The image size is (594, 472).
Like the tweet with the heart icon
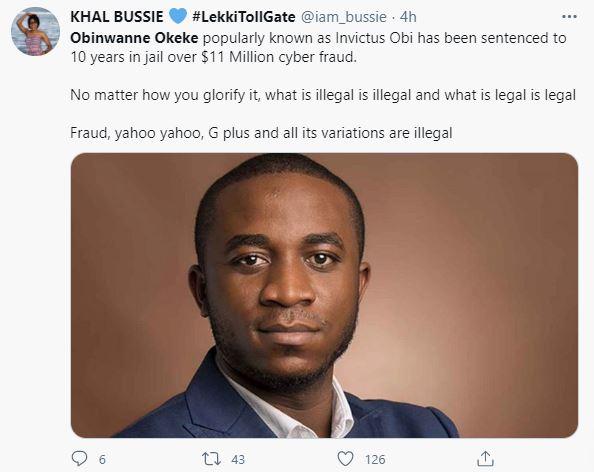coord(345,459)
